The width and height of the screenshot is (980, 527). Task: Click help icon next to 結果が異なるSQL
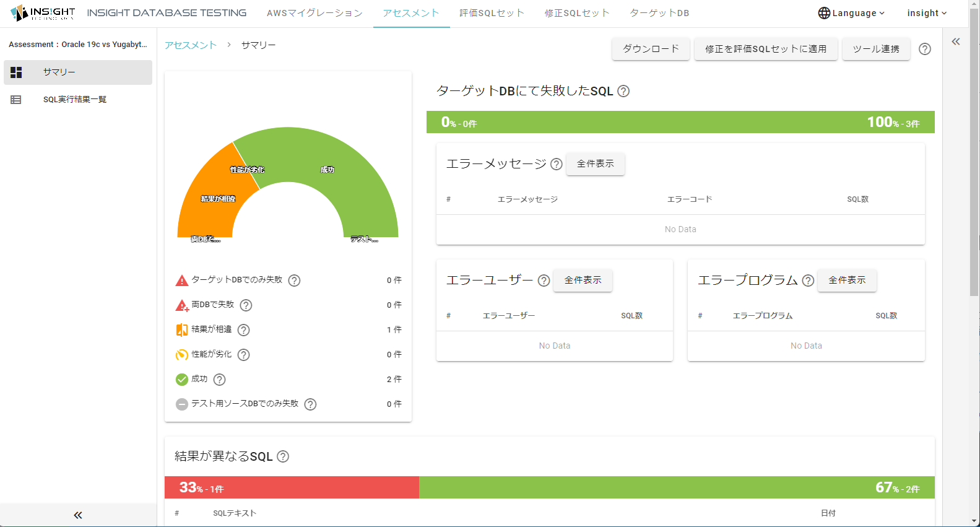283,456
